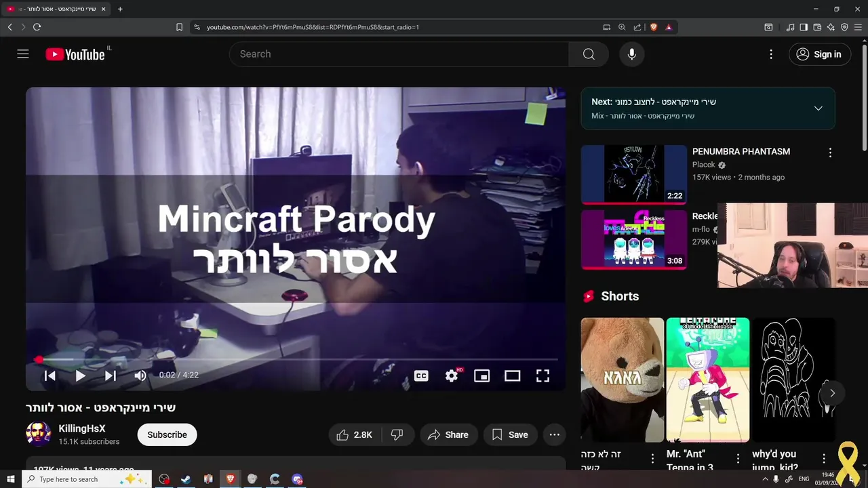Open options for why'd you jump Short

(x=824, y=459)
